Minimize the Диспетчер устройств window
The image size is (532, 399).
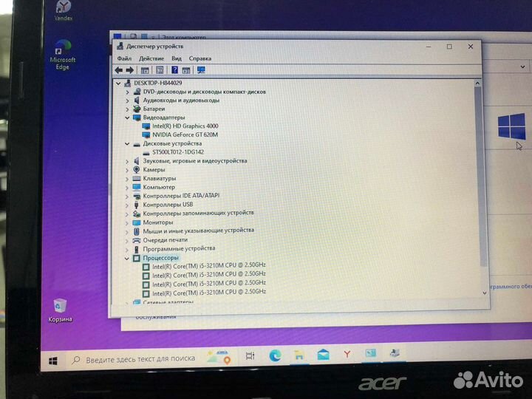coord(429,47)
